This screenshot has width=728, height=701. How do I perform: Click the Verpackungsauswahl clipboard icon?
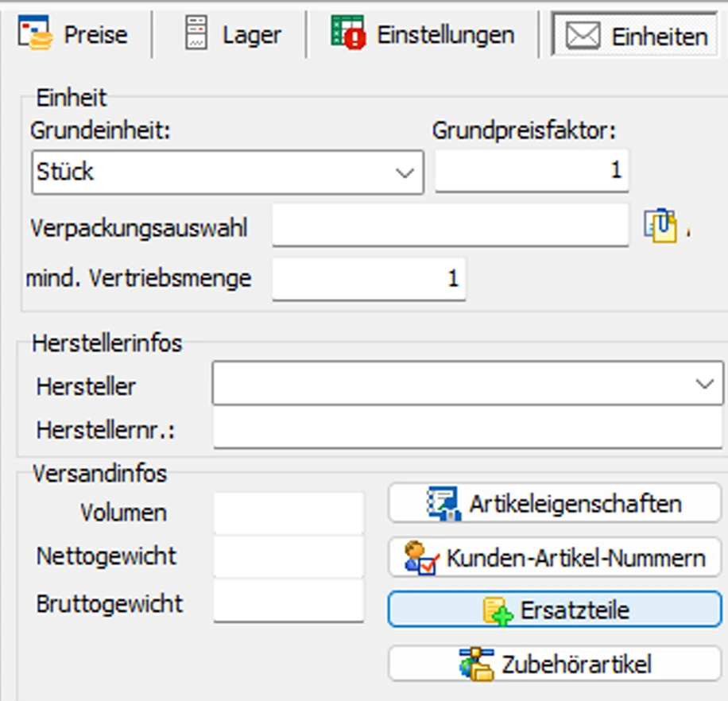point(660,227)
